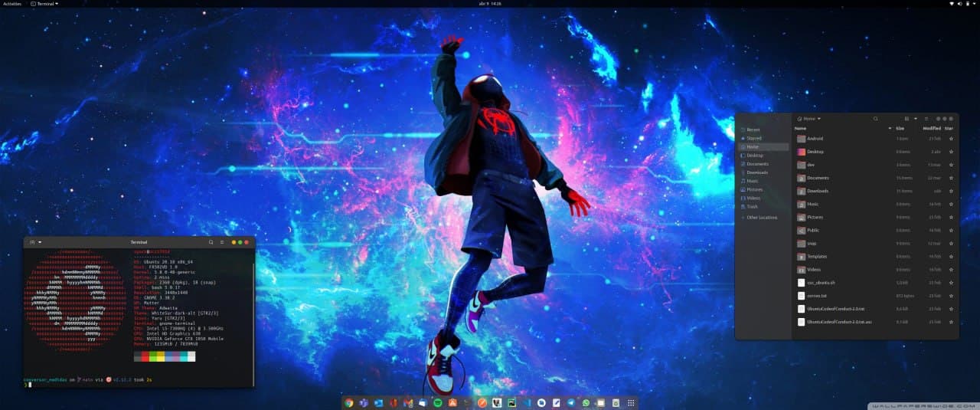Open Telegram from the dock
The image size is (980, 410).
click(570, 403)
